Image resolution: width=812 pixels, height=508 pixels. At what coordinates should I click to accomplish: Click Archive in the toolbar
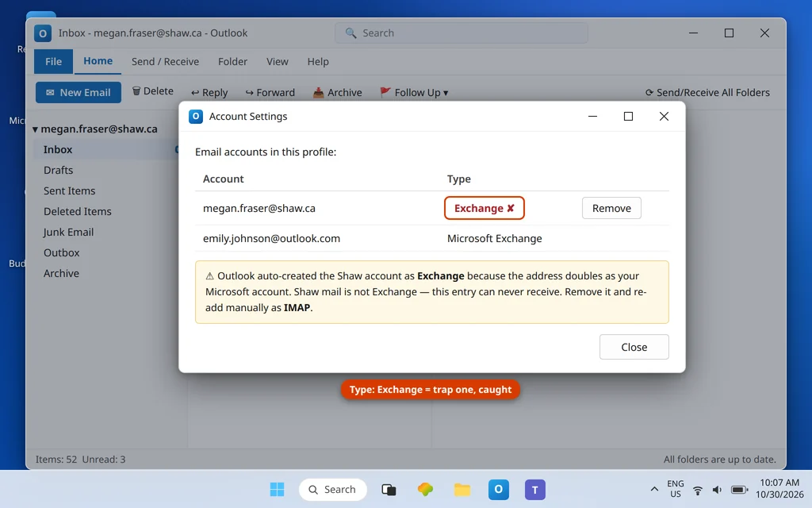point(337,92)
